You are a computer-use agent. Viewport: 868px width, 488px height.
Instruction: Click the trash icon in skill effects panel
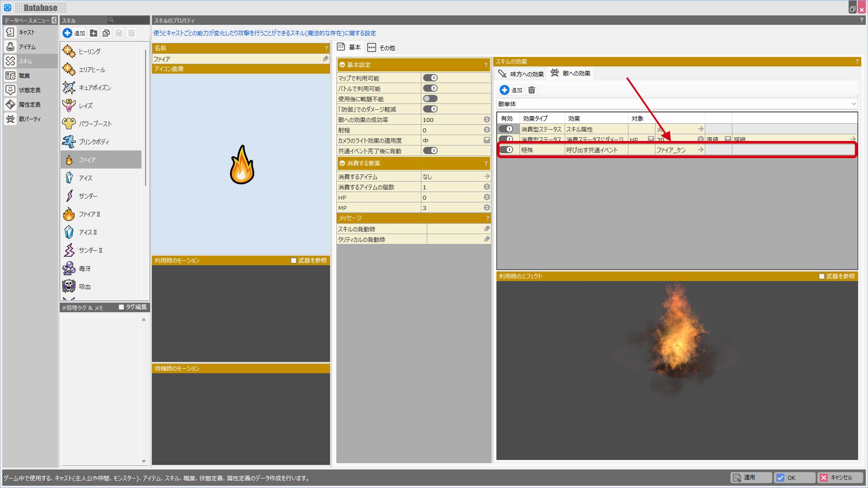(532, 90)
